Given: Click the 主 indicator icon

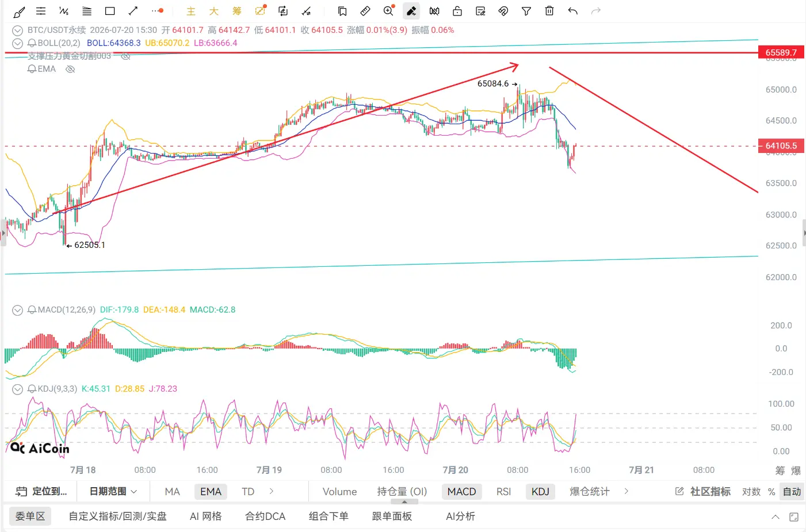Looking at the screenshot, I should point(191,11).
